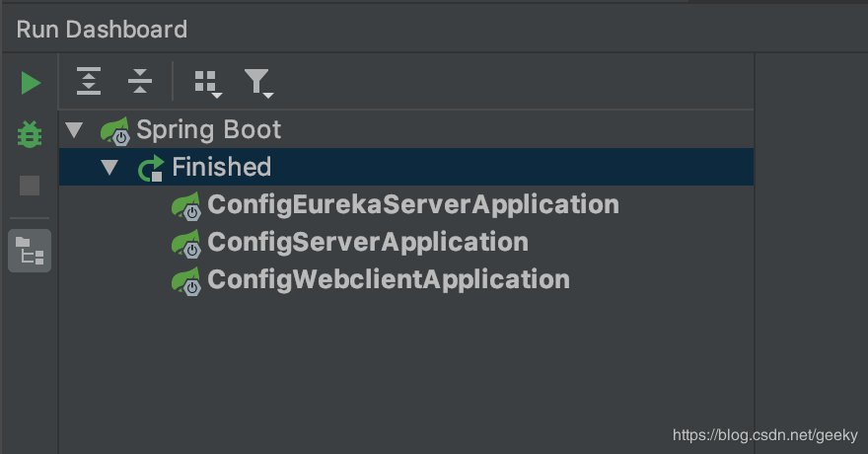Viewport: 868px width, 454px height.
Task: Click the Expand All toolbar icon
Action: point(89,82)
